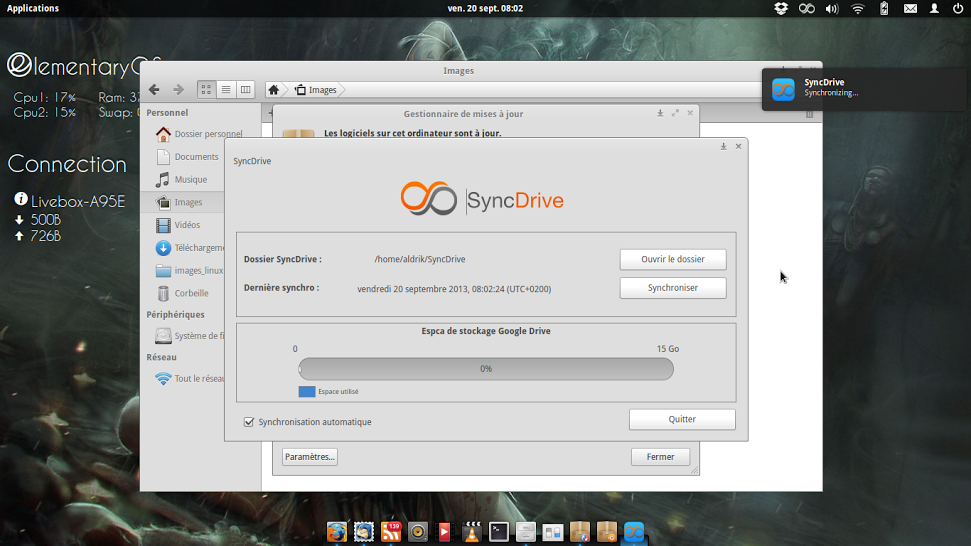Click the SyncDrive Synchronizing notification
971x546 pixels.
pos(866,89)
